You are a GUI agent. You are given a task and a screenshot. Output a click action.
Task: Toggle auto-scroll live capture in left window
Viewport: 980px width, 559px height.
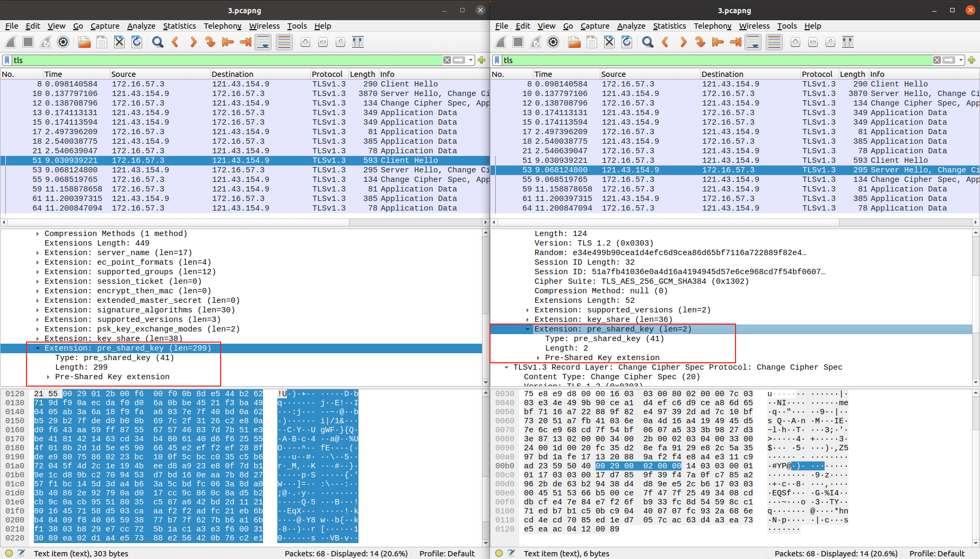(x=263, y=42)
